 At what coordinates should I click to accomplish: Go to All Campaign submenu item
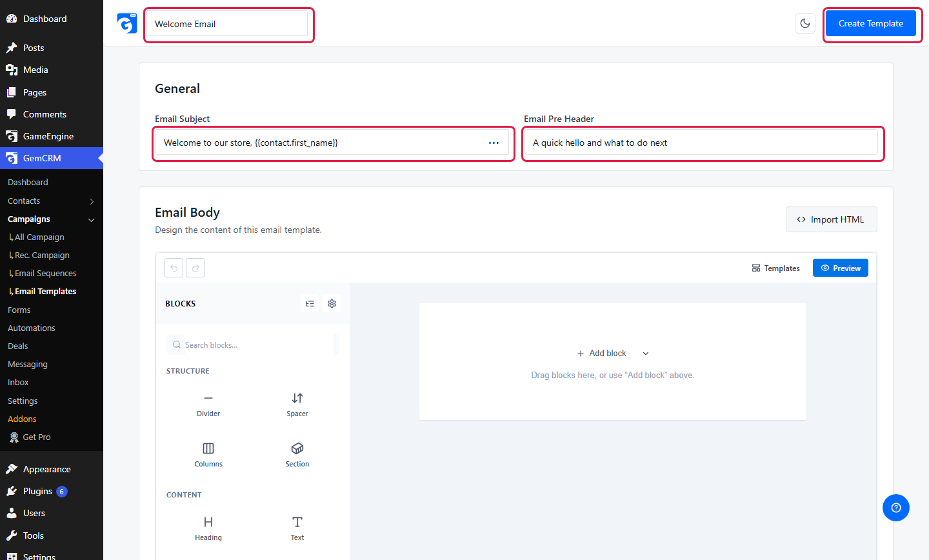[39, 237]
